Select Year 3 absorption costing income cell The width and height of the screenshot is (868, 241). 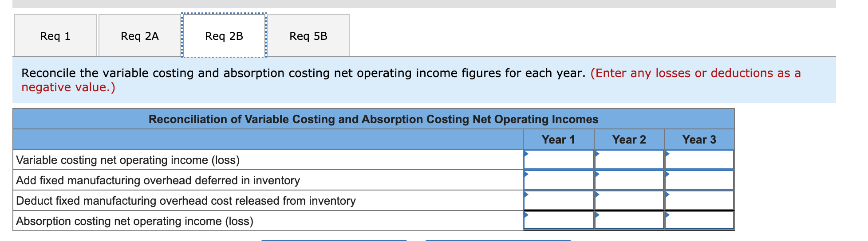coord(699,220)
